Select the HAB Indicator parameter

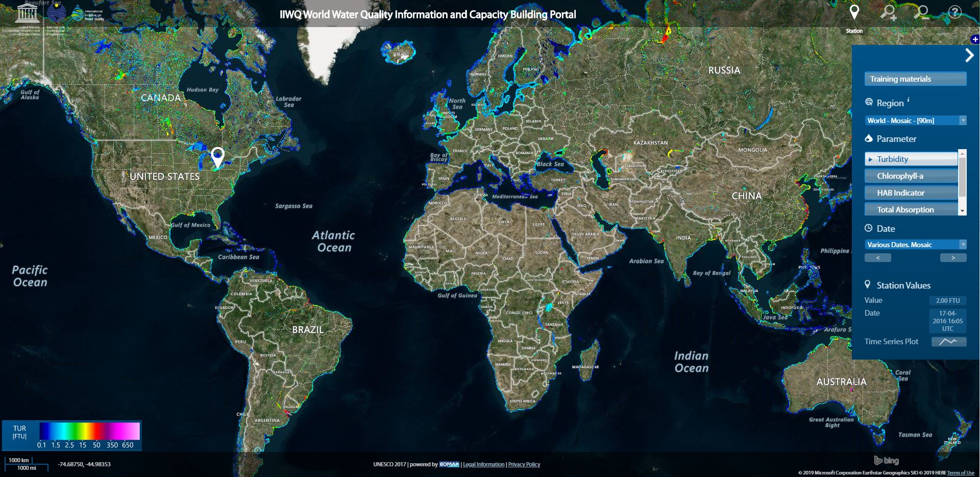point(911,193)
